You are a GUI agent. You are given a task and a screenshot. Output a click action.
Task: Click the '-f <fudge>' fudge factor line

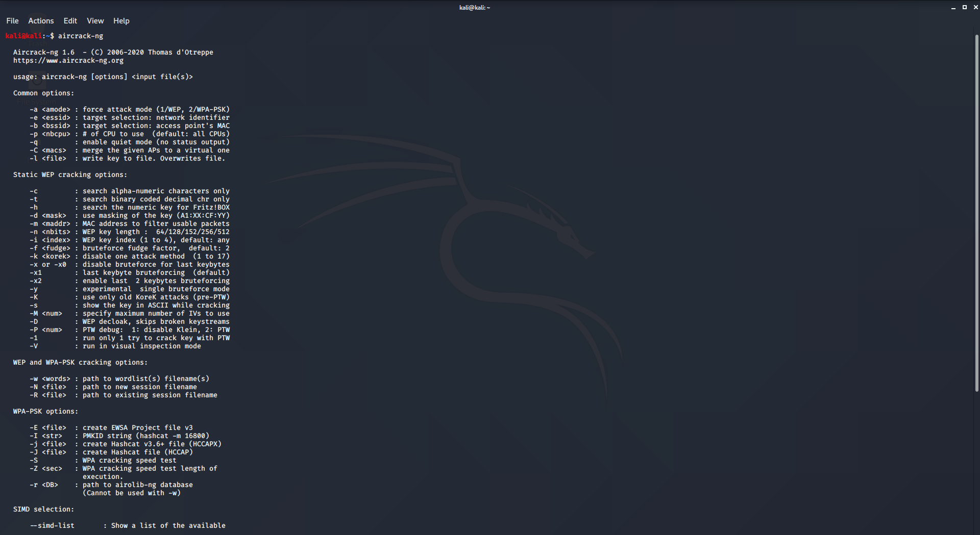pyautogui.click(x=130, y=248)
